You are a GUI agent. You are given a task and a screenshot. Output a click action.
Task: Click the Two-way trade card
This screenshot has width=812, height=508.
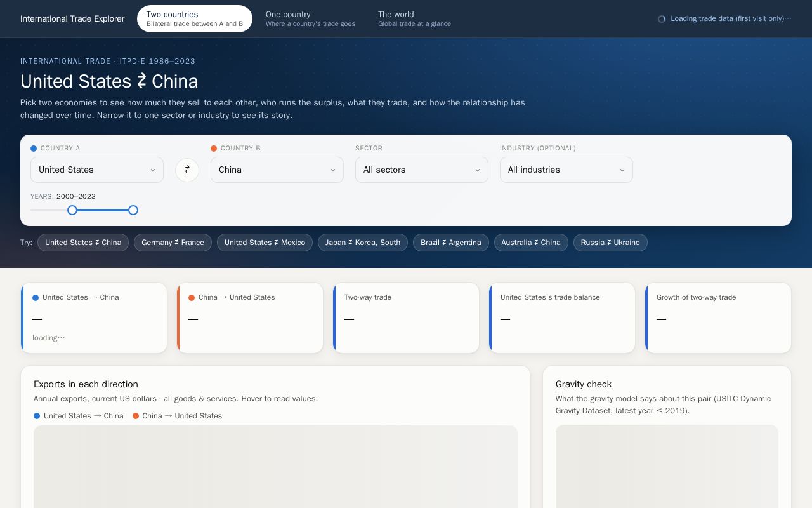coord(406,317)
